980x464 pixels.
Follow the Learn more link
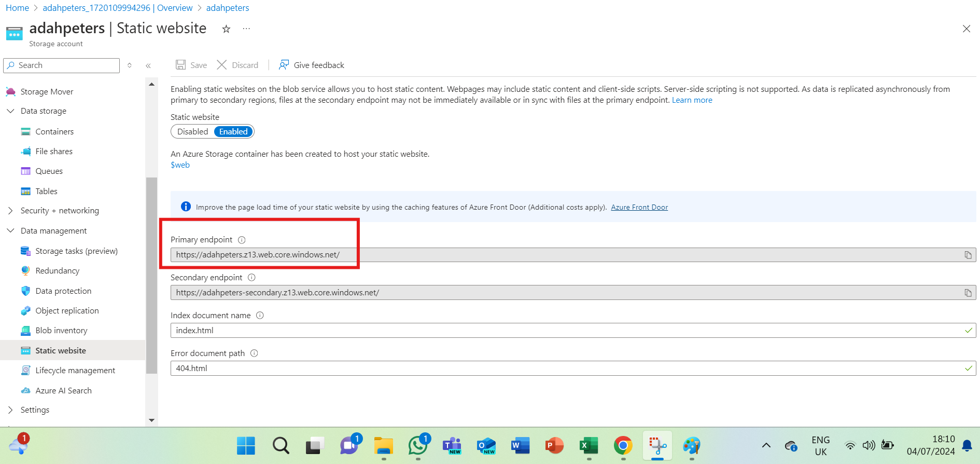[x=692, y=100]
